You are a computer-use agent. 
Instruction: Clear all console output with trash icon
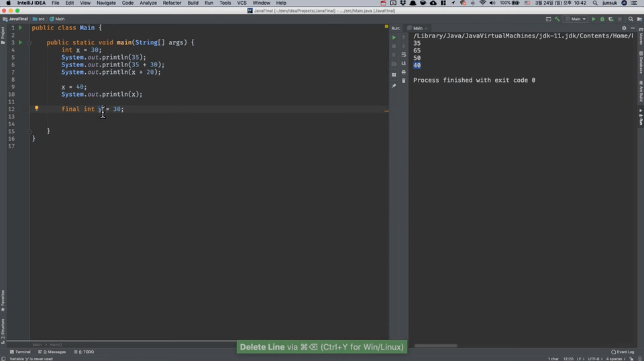[x=403, y=81]
